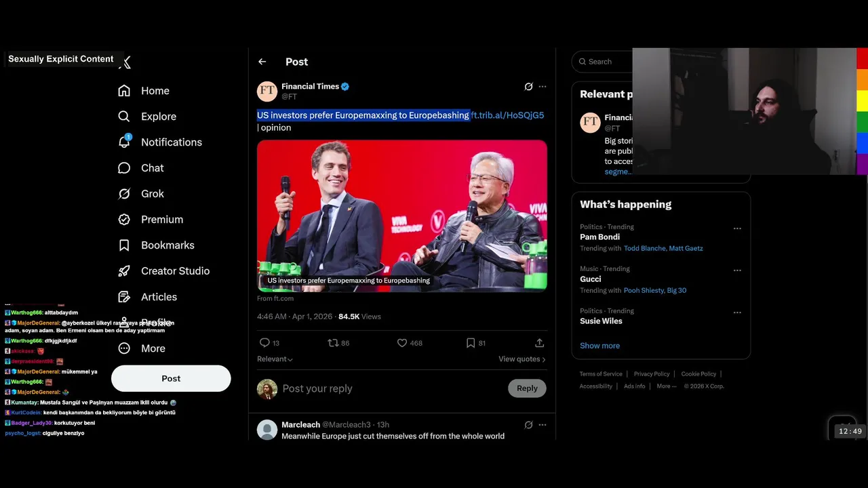The height and width of the screenshot is (488, 868).
Task: Open Accessibility footer link
Action: (x=596, y=386)
